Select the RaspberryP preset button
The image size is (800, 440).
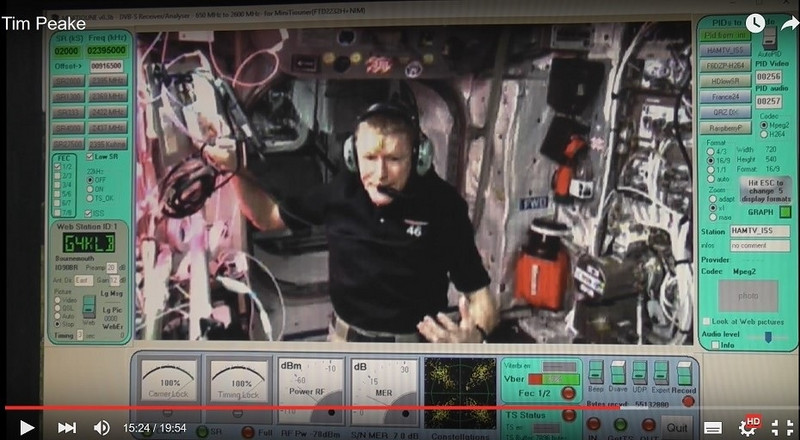725,128
